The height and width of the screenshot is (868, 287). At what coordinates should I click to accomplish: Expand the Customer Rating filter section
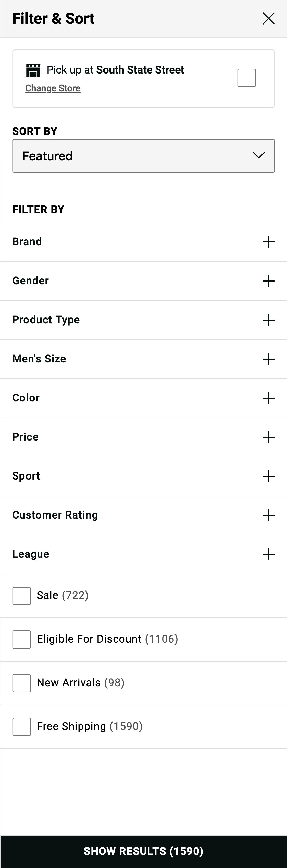coord(268,515)
